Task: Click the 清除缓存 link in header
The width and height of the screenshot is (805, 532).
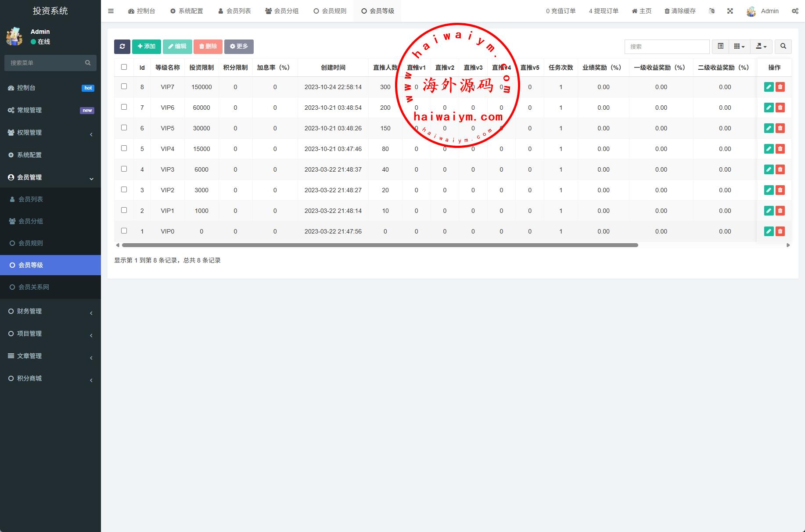Action: coord(680,11)
